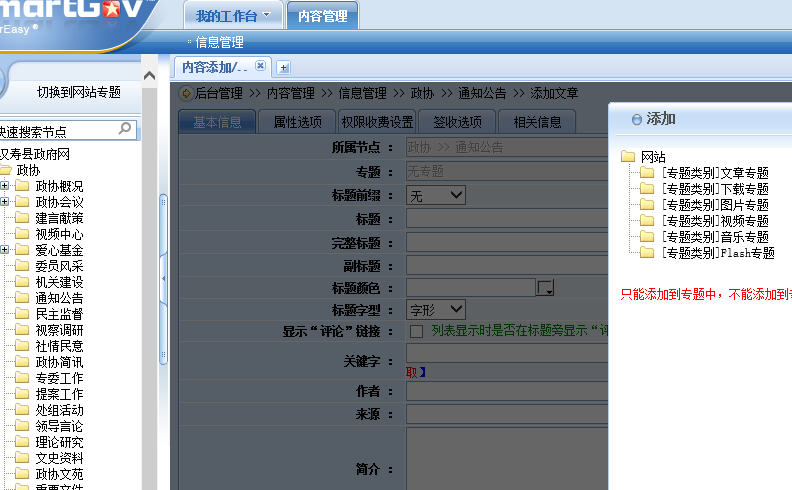792x490 pixels.
Task: Click the 通知公告 node in the left tree
Action: (x=59, y=298)
